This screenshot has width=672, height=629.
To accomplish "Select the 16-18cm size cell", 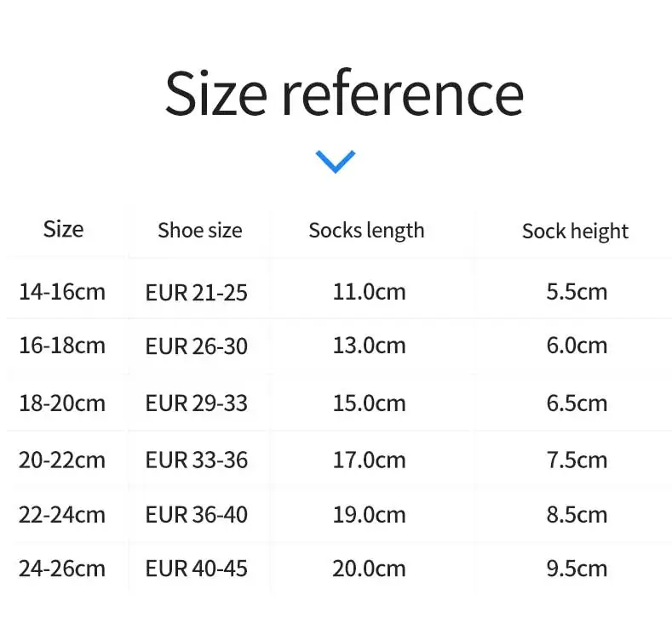I will click(62, 346).
